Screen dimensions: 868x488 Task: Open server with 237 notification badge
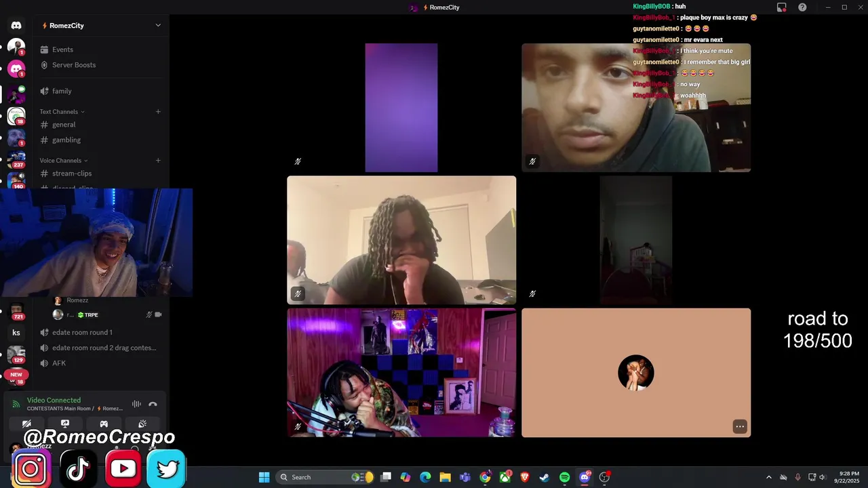[x=16, y=160]
